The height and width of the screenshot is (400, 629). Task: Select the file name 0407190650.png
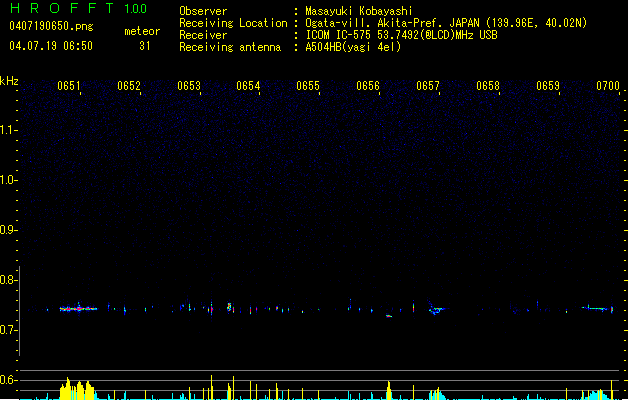tap(51, 26)
